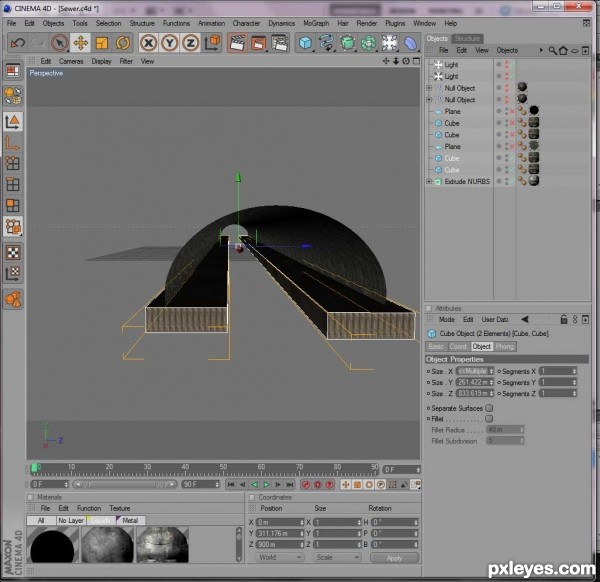Open the layout switcher icon

coord(13,71)
